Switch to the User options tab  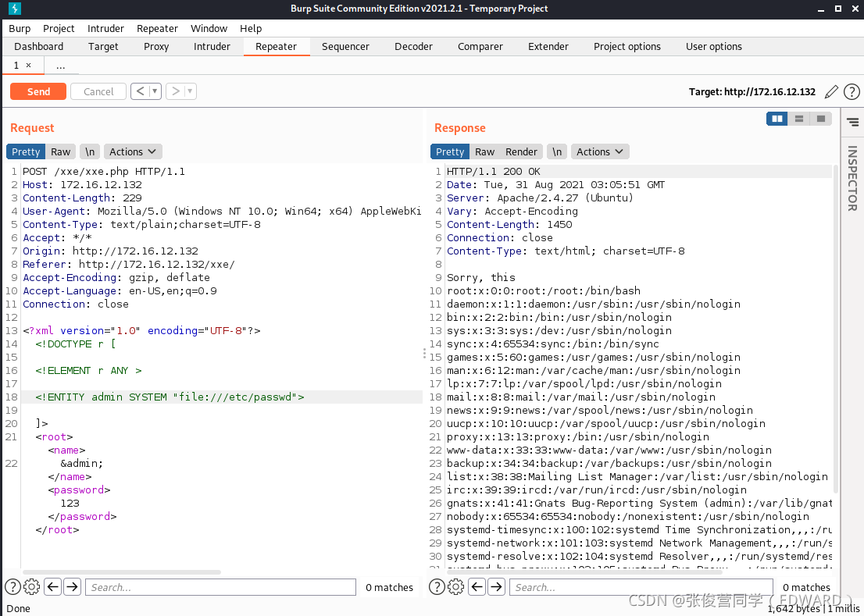pos(713,47)
